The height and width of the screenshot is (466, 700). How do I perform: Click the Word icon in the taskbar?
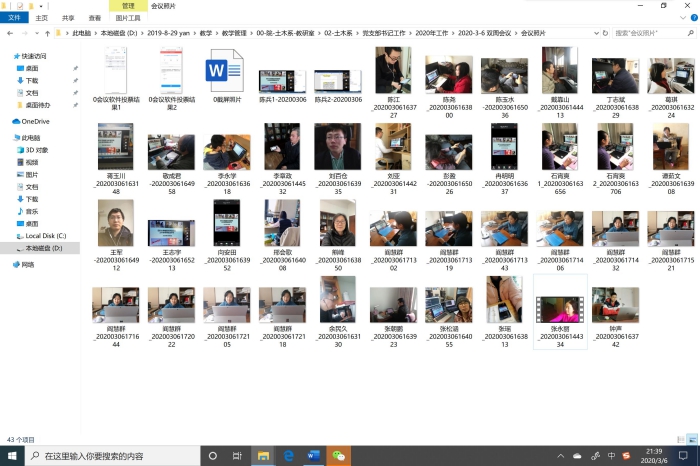click(314, 456)
